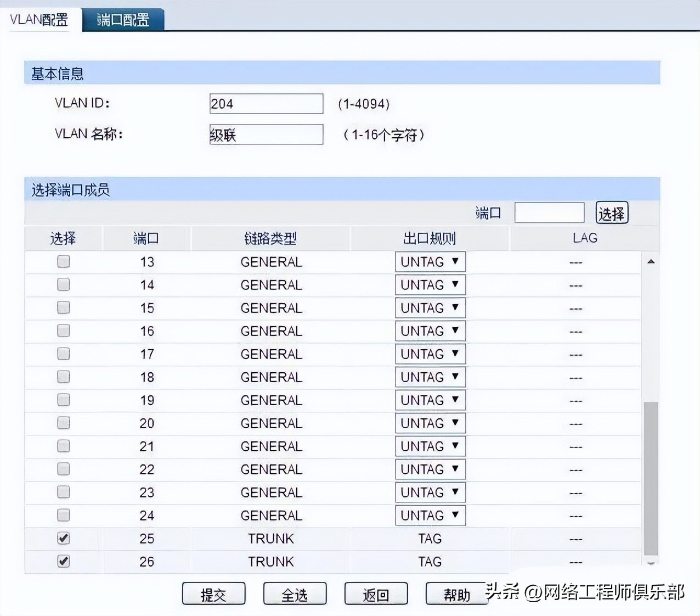
Task: Click the 端口 search text box
Action: tap(549, 212)
